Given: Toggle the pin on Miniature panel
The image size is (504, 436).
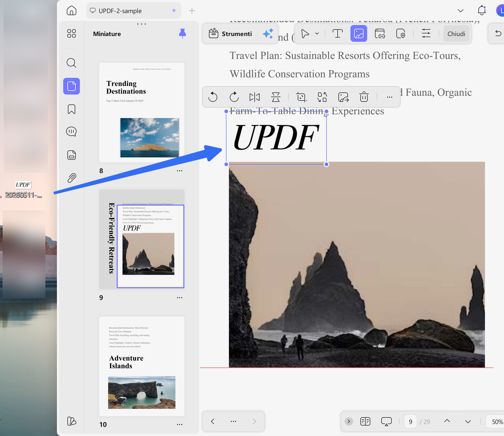Looking at the screenshot, I should pyautogui.click(x=183, y=33).
